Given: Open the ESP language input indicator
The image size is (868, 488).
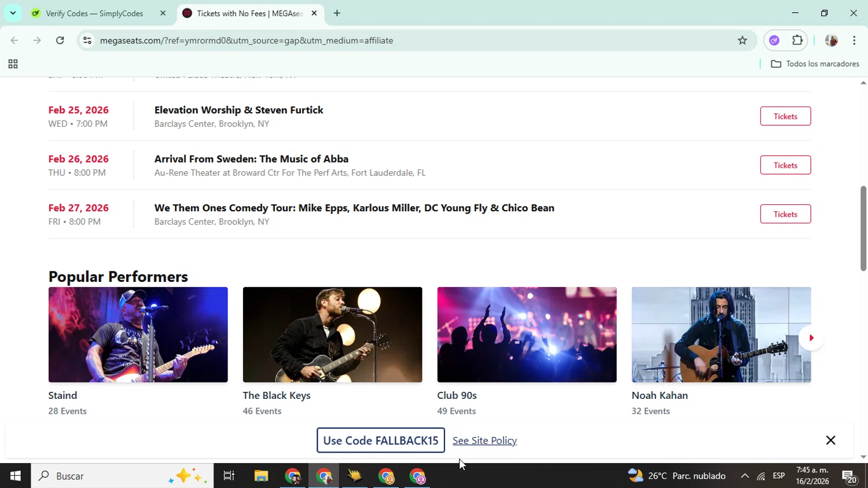Looking at the screenshot, I should [x=779, y=476].
